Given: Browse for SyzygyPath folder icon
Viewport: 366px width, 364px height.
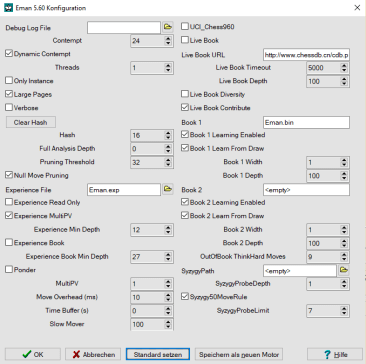Looking at the screenshot, I should (x=344, y=271).
